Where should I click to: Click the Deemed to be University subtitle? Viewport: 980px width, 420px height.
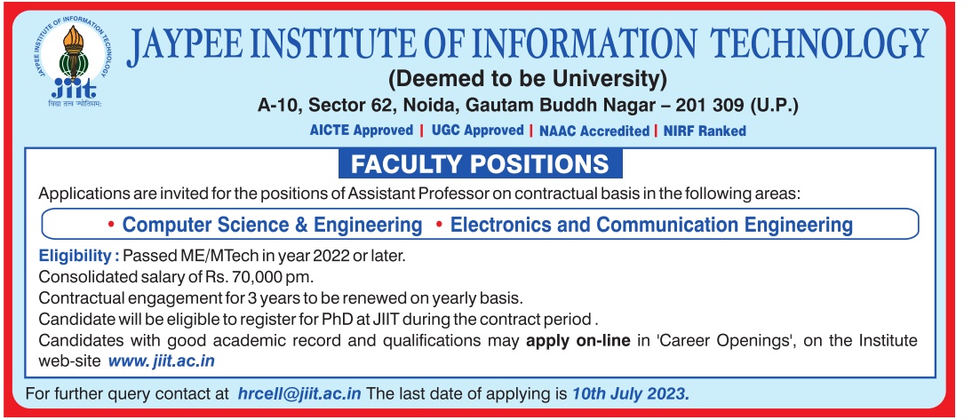tap(528, 79)
